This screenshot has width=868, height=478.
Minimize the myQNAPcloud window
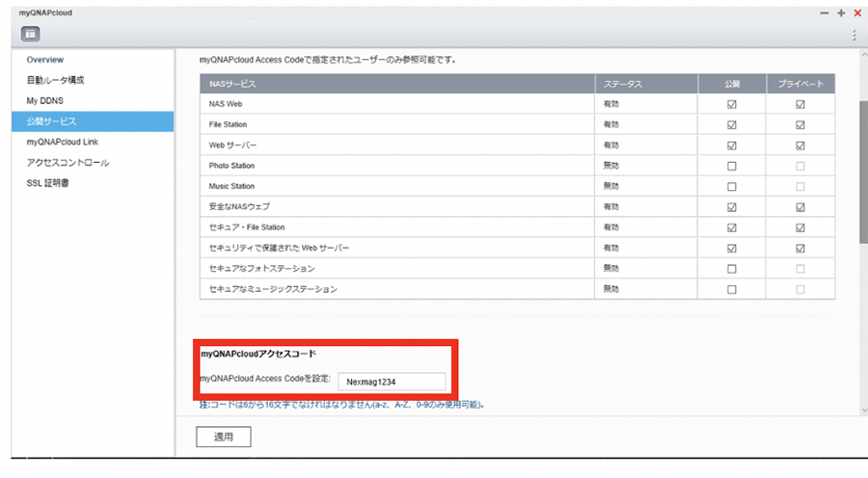[825, 13]
